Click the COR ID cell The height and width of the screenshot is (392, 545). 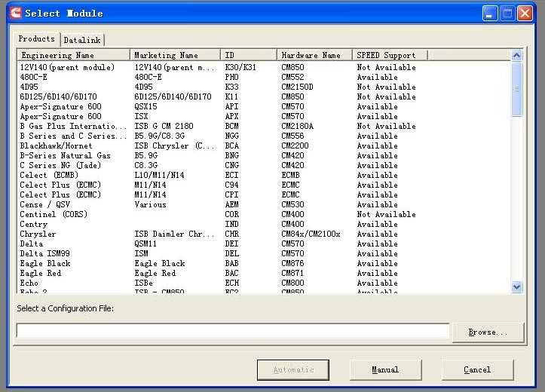[x=231, y=214]
